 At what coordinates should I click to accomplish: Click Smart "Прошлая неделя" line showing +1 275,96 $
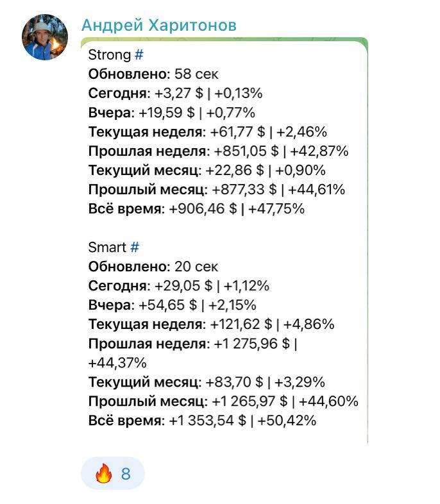(x=192, y=344)
